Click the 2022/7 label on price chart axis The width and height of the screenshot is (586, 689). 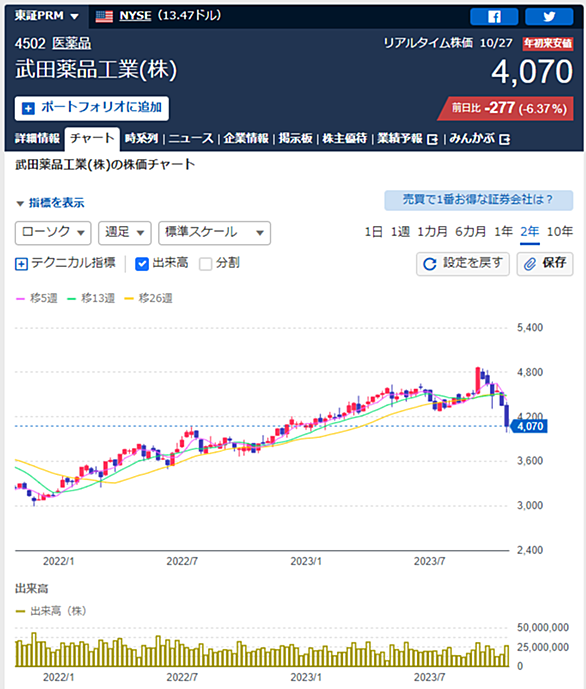(182, 561)
